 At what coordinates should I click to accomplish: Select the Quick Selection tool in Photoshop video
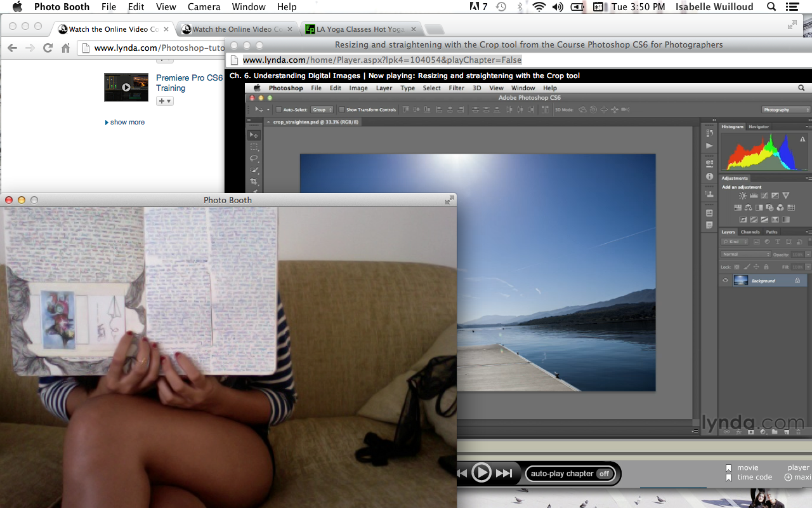254,170
